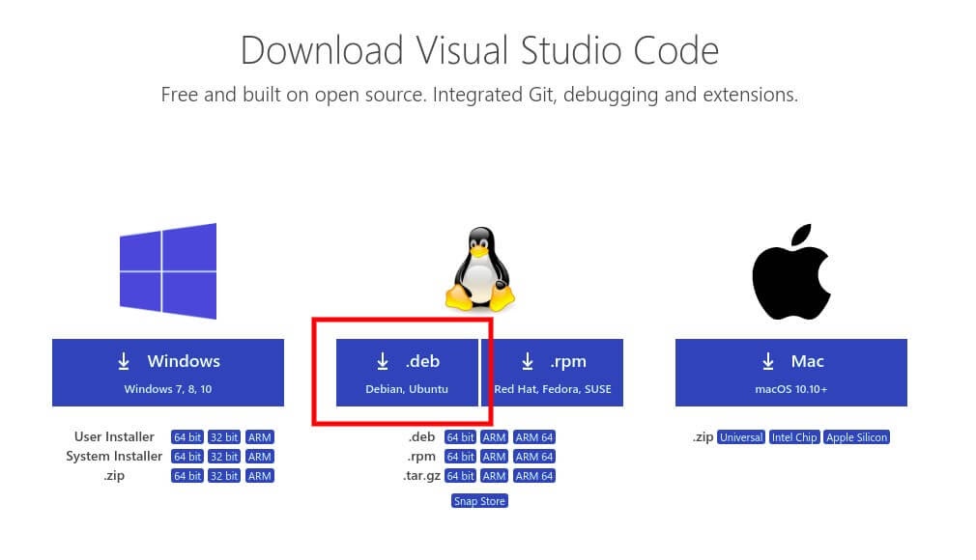Open the Snap Store badge link
The width and height of the screenshot is (976, 560).
coord(479,500)
